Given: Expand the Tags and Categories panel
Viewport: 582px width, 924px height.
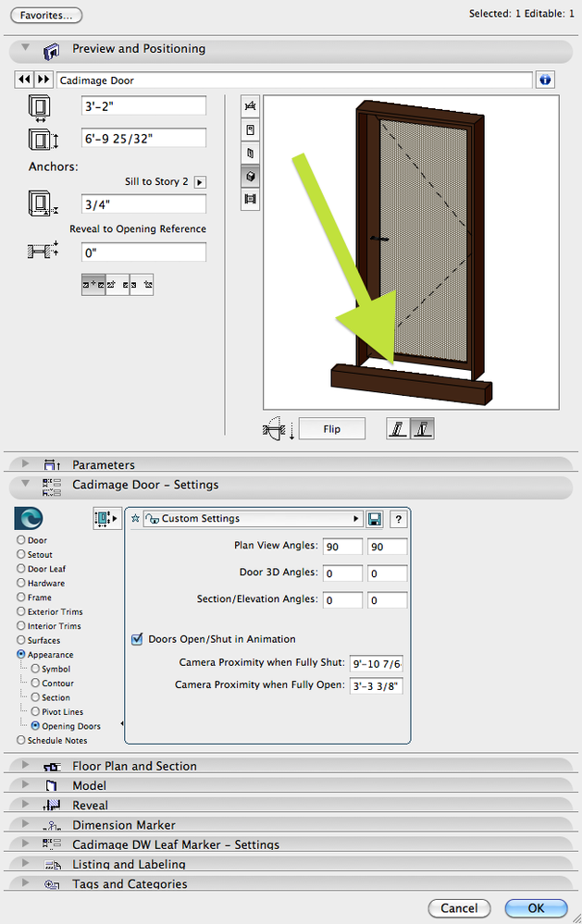Looking at the screenshot, I should coord(25,882).
